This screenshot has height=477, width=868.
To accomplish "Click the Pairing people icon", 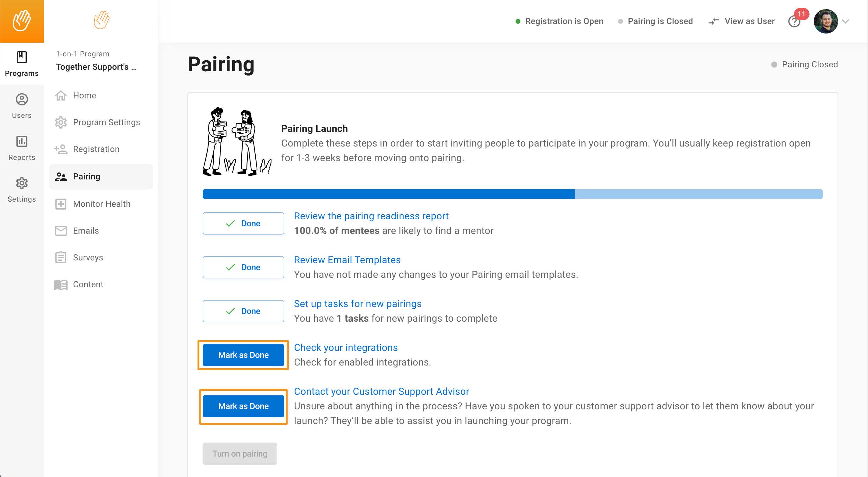I will pos(61,176).
